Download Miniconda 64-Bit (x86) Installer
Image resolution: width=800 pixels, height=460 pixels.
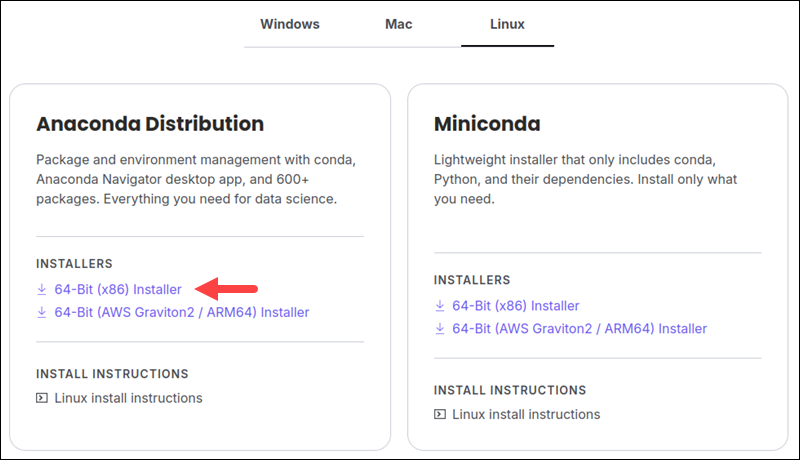[x=516, y=305]
